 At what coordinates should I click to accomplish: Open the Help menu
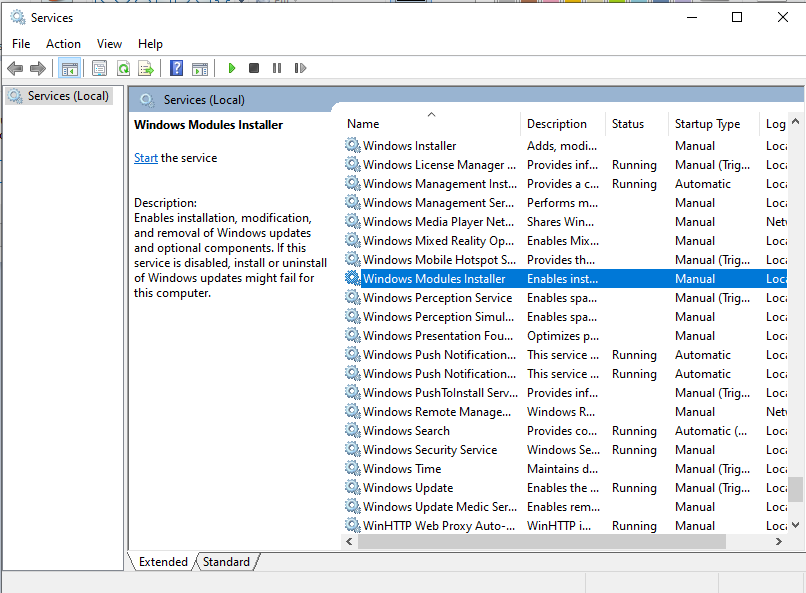tap(150, 44)
